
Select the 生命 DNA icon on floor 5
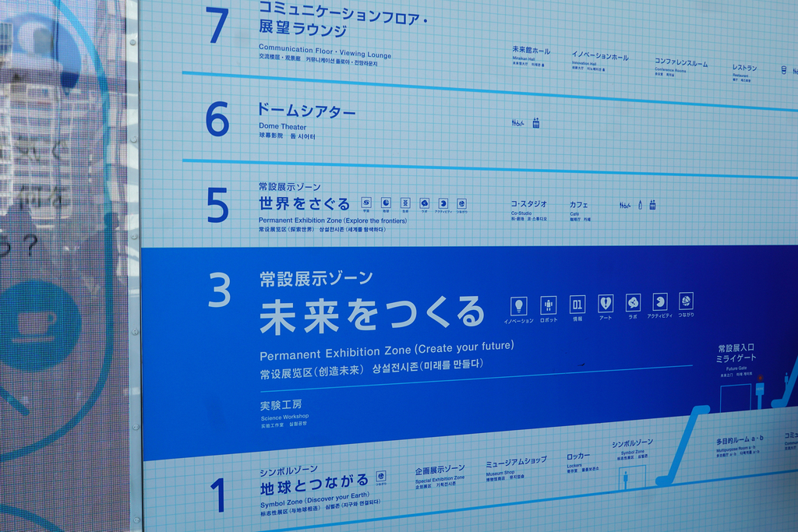(x=405, y=203)
